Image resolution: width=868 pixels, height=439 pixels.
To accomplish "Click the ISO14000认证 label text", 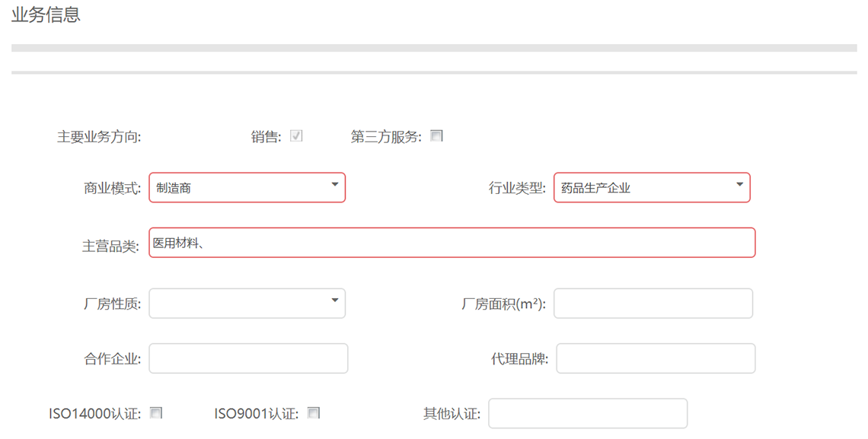I will [94, 414].
